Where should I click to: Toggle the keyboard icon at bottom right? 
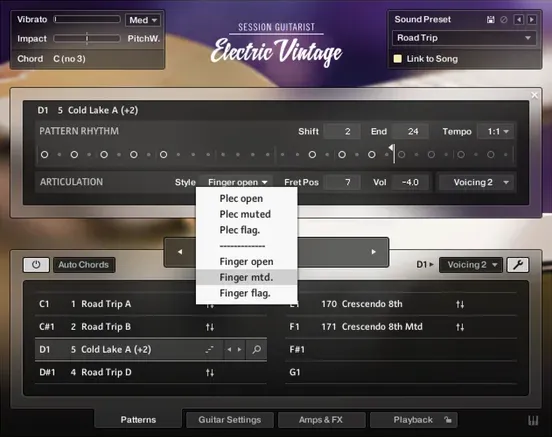point(533,420)
